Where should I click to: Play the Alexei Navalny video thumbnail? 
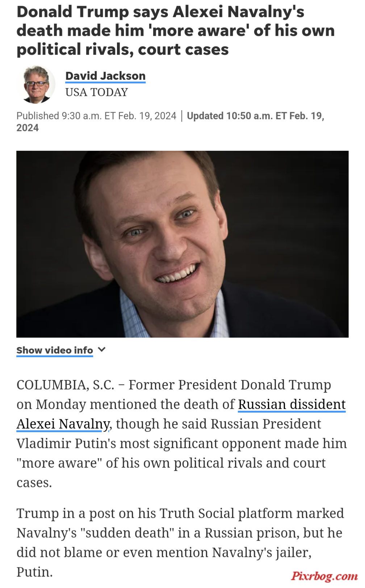coord(182,244)
